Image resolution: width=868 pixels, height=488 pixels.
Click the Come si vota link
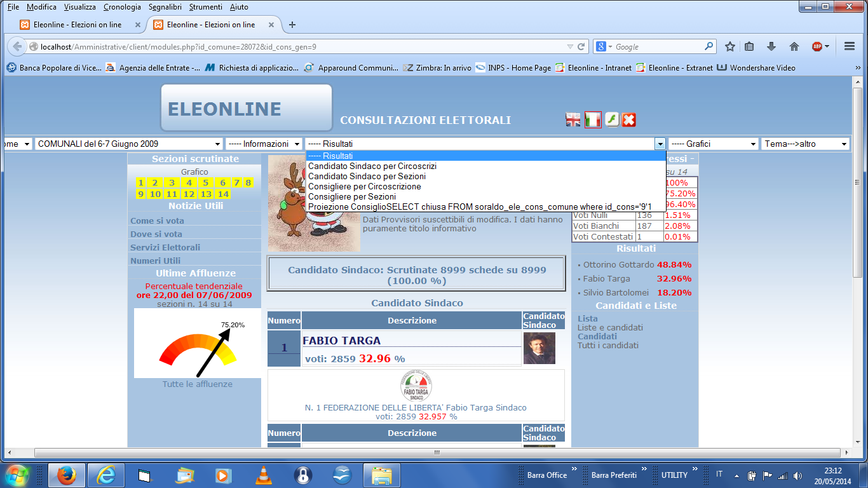(x=157, y=220)
